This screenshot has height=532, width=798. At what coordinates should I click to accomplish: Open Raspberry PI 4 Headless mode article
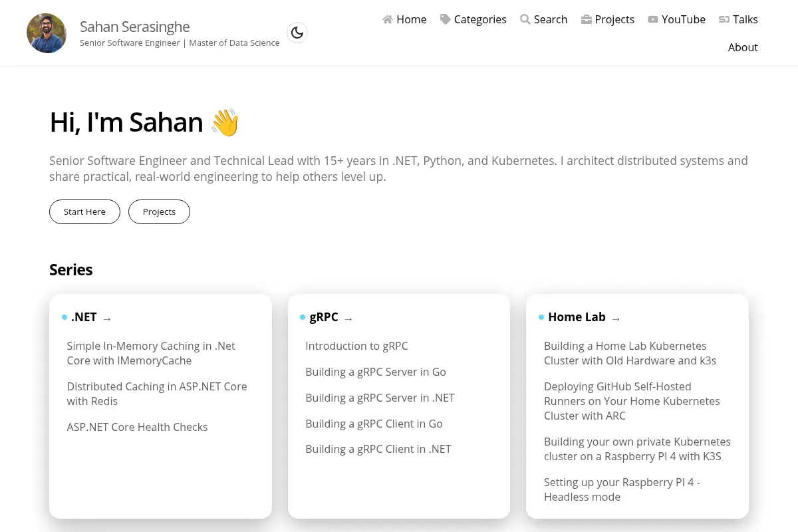click(622, 489)
